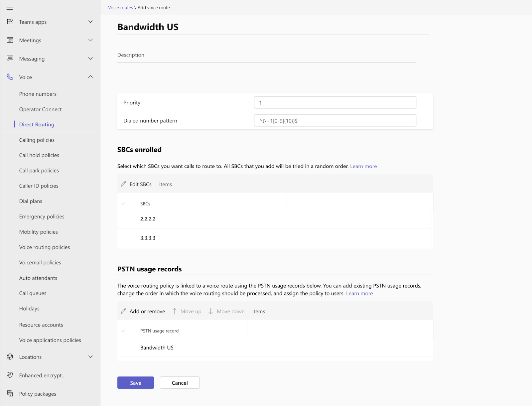Toggle select-all checkmark in PSTN usage record header

[123, 331]
